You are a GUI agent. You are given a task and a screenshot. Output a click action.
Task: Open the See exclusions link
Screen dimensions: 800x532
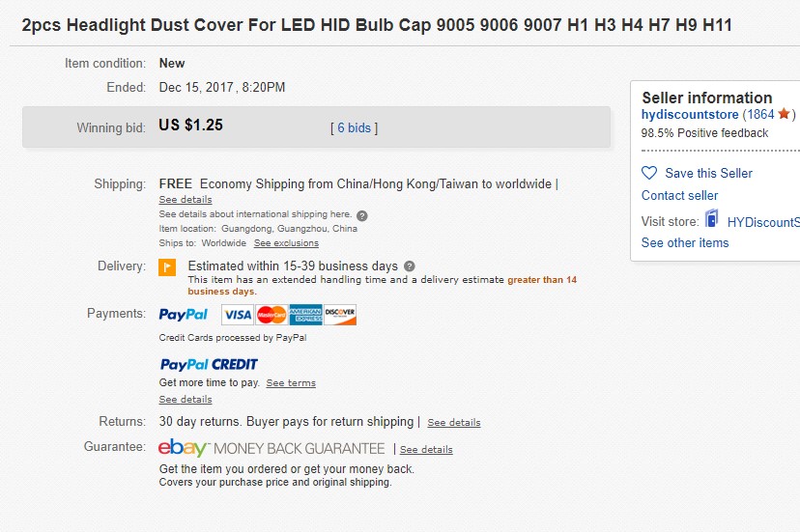[286, 243]
